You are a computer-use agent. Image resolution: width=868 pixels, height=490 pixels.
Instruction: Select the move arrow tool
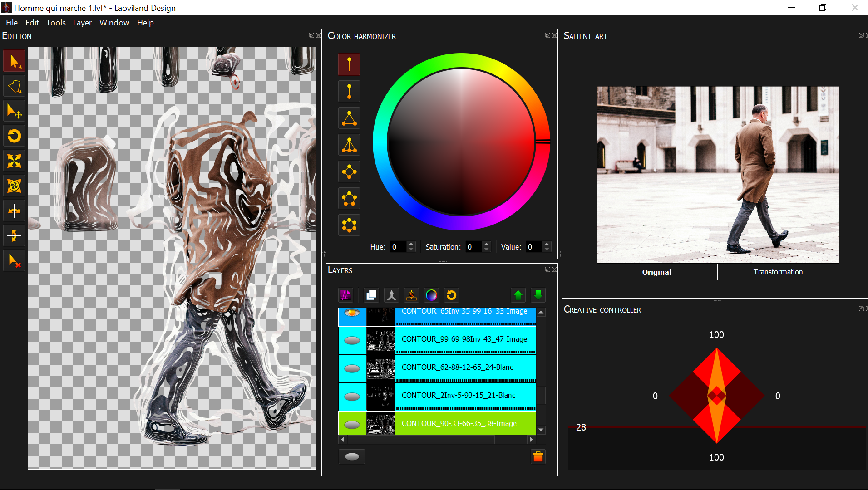coord(14,111)
